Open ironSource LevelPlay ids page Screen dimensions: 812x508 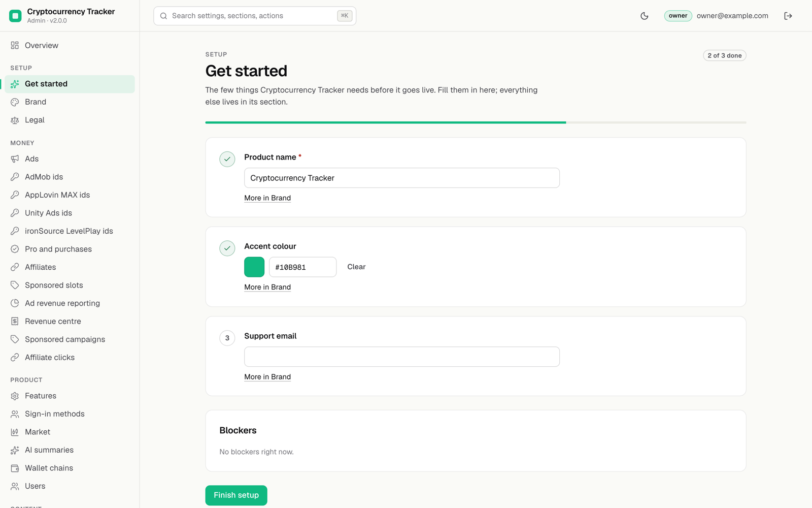tap(70, 231)
